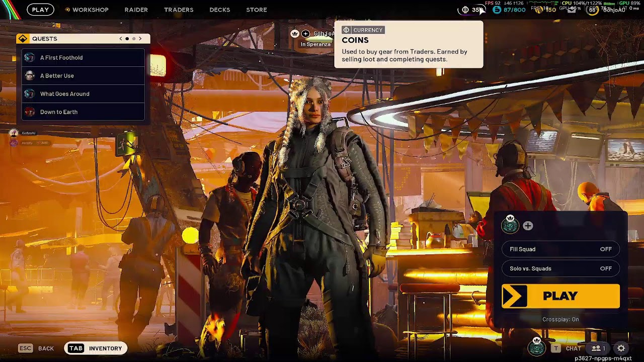
Task: Select the second page dot in Quests panel
Action: [134, 39]
